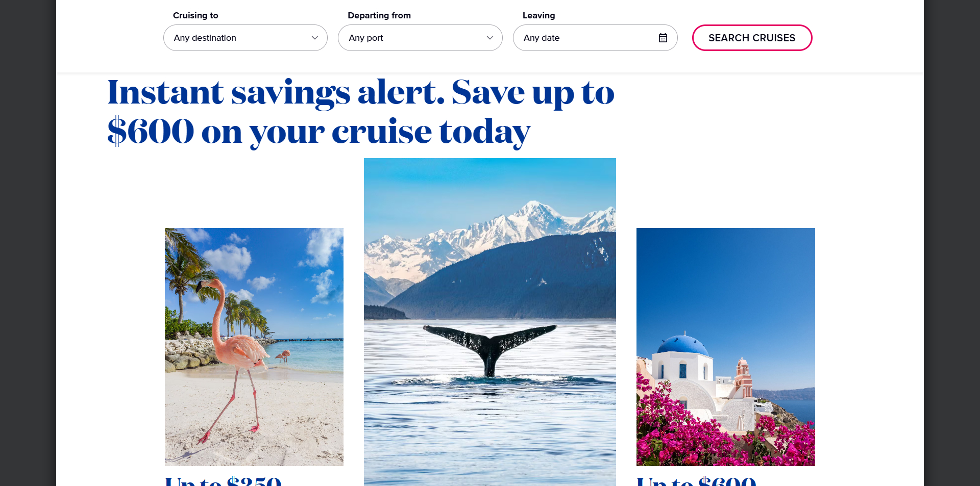Click the $600 text in headline
The image size is (980, 486).
click(x=151, y=132)
